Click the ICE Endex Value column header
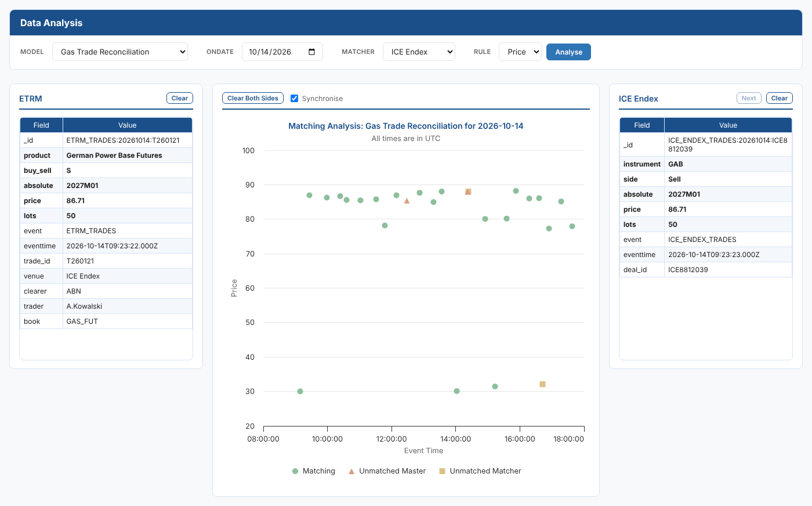 coord(728,125)
